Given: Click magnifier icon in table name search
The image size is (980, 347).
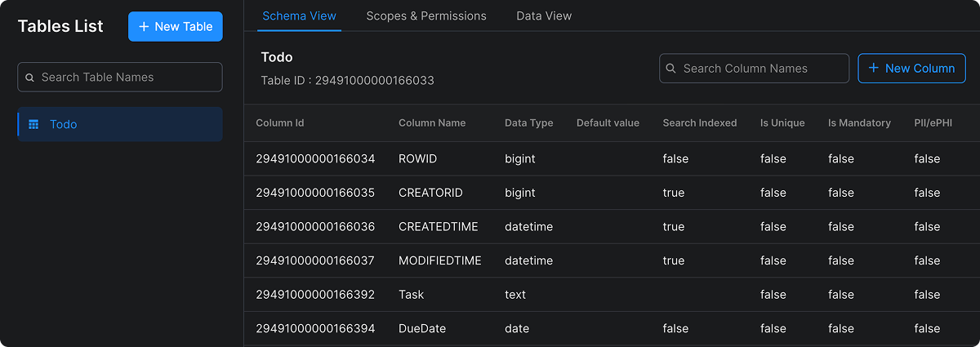Looking at the screenshot, I should tap(30, 78).
